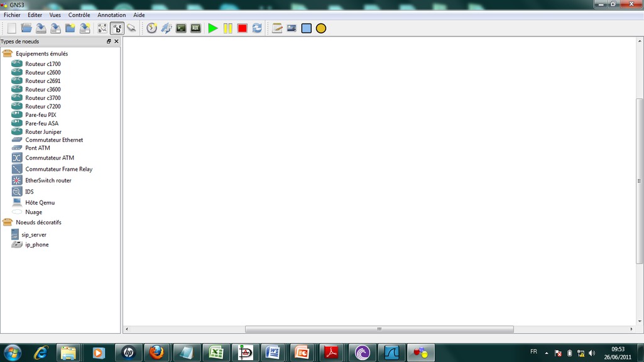
Task: Click the FR language indicator
Action: [533, 352]
